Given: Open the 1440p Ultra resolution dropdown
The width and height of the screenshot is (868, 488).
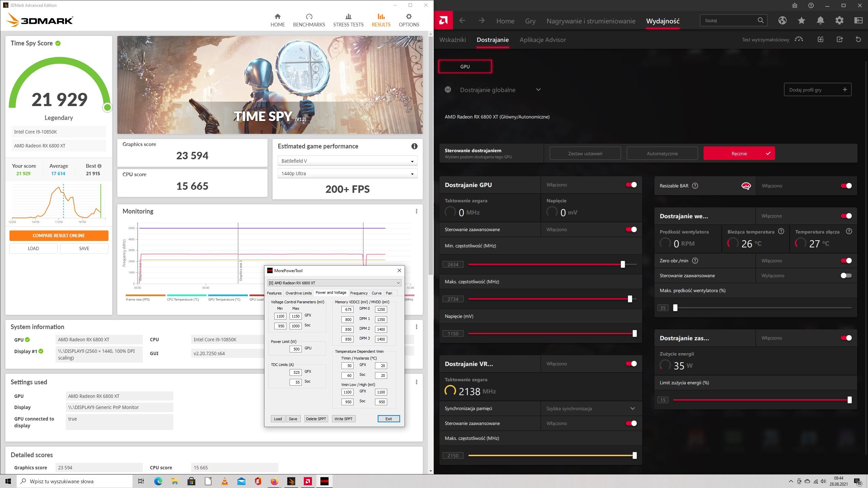Looking at the screenshot, I should click(347, 174).
